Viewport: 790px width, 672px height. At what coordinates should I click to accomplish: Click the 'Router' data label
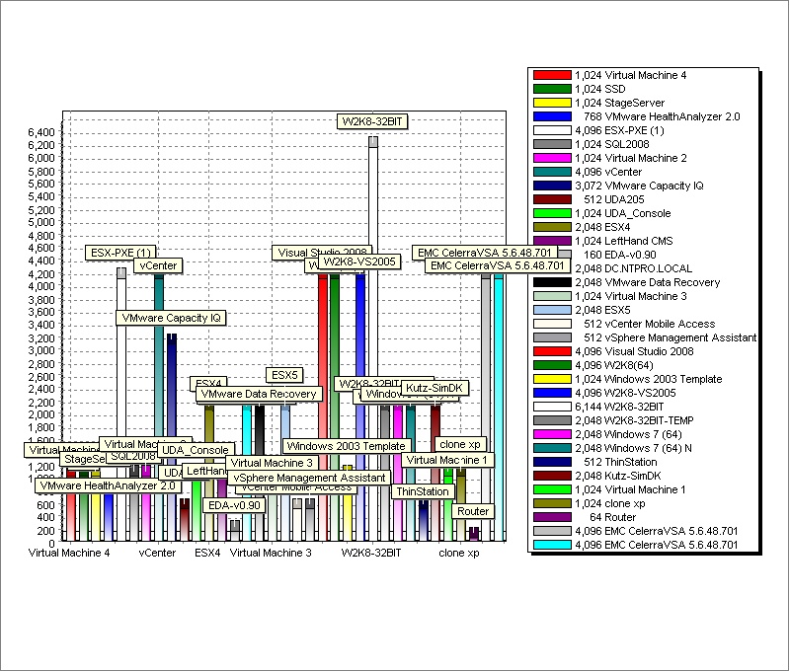tap(473, 511)
